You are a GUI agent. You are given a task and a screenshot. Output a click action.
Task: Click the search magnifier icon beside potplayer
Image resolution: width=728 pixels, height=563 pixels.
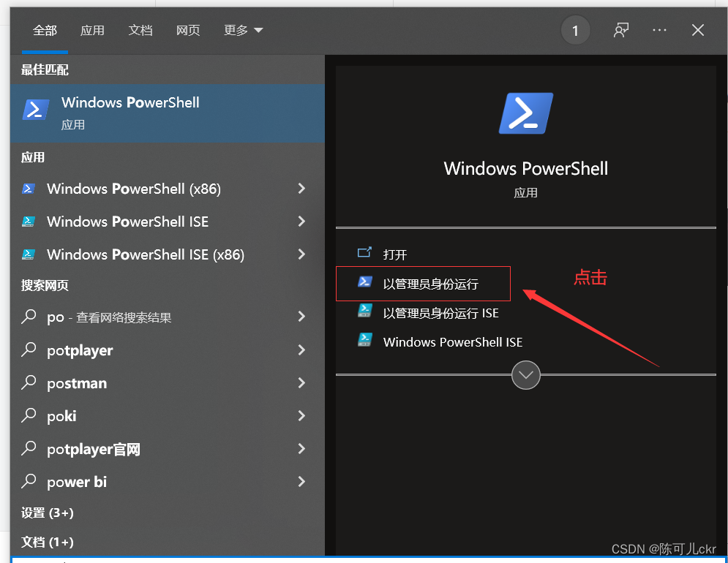[x=28, y=350]
